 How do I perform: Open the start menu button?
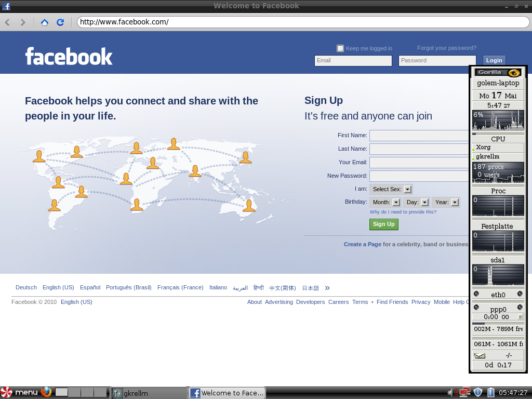(20, 392)
